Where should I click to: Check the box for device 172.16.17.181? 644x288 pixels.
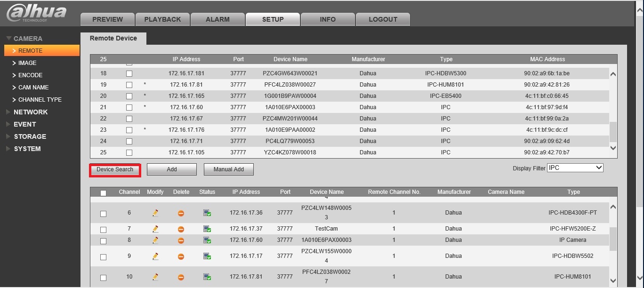[x=129, y=73]
